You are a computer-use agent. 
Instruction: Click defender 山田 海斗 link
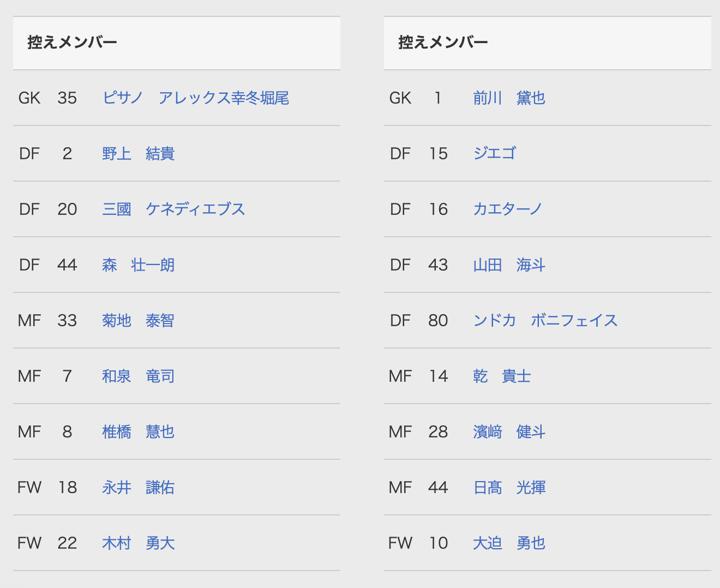(x=509, y=265)
